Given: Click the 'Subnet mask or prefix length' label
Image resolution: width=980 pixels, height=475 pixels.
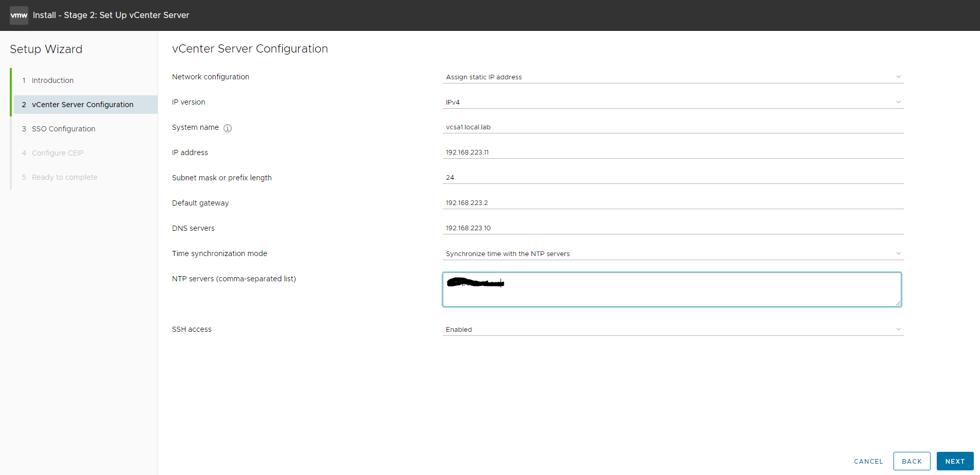Looking at the screenshot, I should coord(221,178).
